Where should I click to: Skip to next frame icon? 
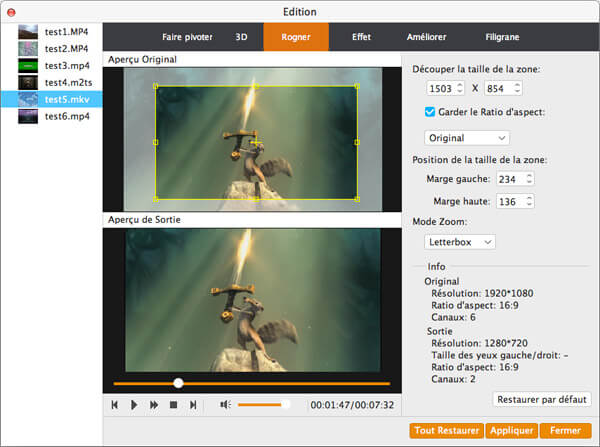click(x=193, y=405)
